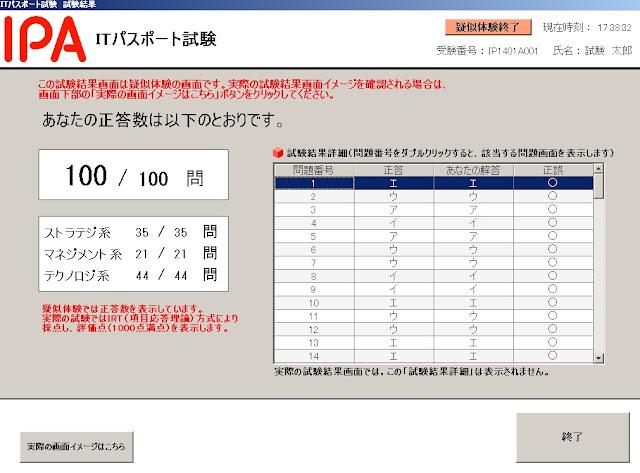
Task: Select question number 14 cell
Action: pyautogui.click(x=313, y=356)
